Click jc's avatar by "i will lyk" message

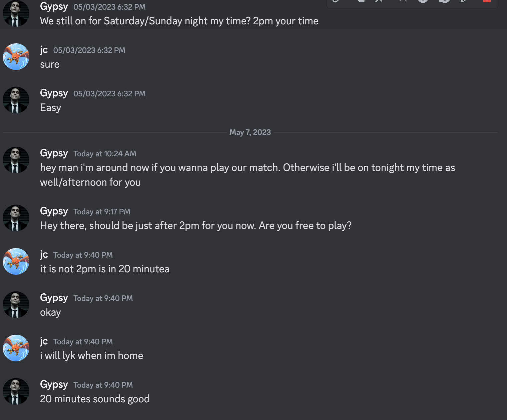click(16, 348)
